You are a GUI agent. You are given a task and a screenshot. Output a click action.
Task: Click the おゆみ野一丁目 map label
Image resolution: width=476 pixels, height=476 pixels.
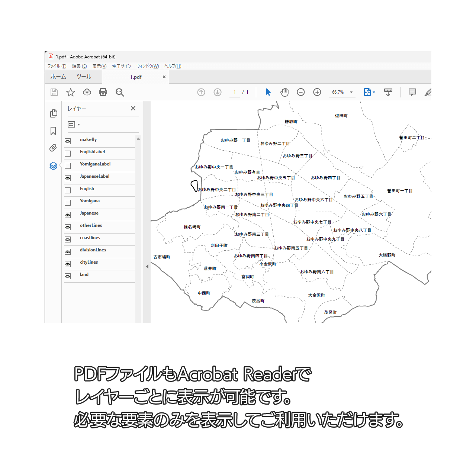[x=235, y=140]
